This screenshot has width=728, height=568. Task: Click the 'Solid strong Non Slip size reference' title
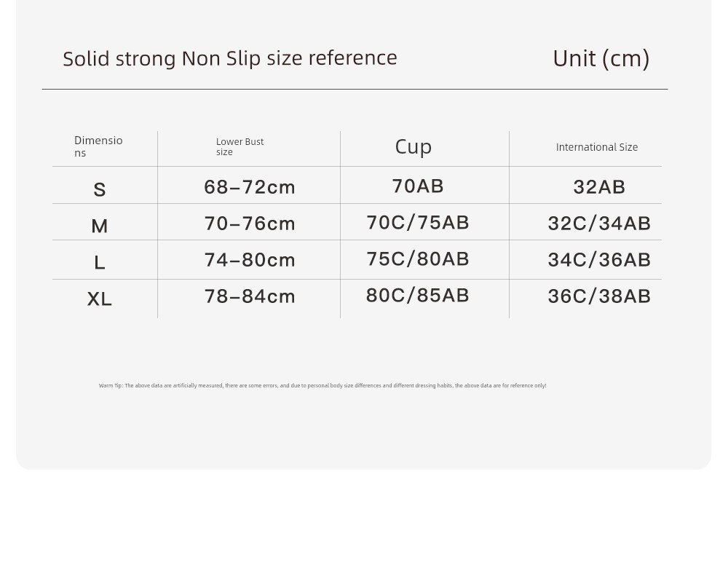[230, 58]
